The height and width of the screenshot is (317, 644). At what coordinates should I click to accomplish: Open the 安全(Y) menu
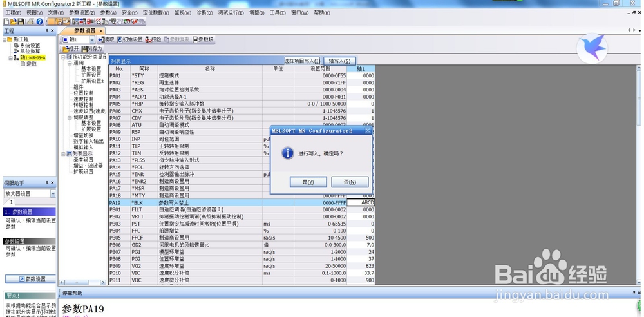(129, 13)
